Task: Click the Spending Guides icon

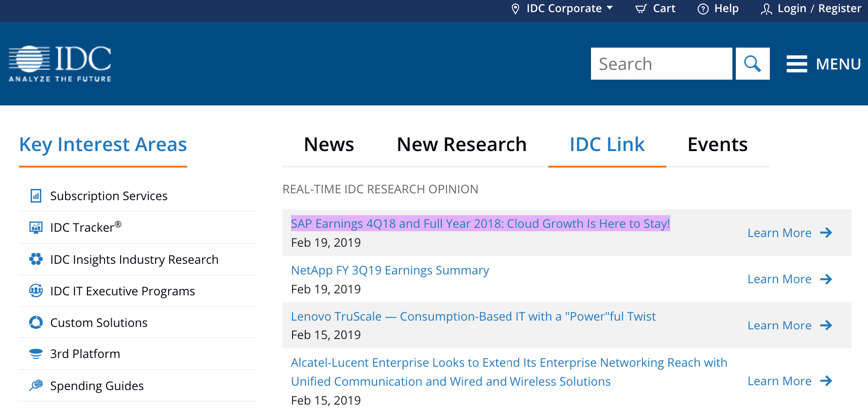Action: click(x=36, y=385)
